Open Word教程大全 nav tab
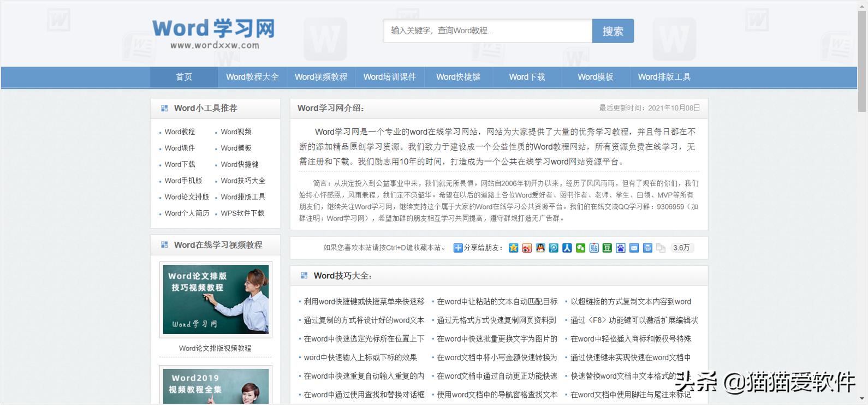This screenshot has height=405, width=868. point(252,77)
